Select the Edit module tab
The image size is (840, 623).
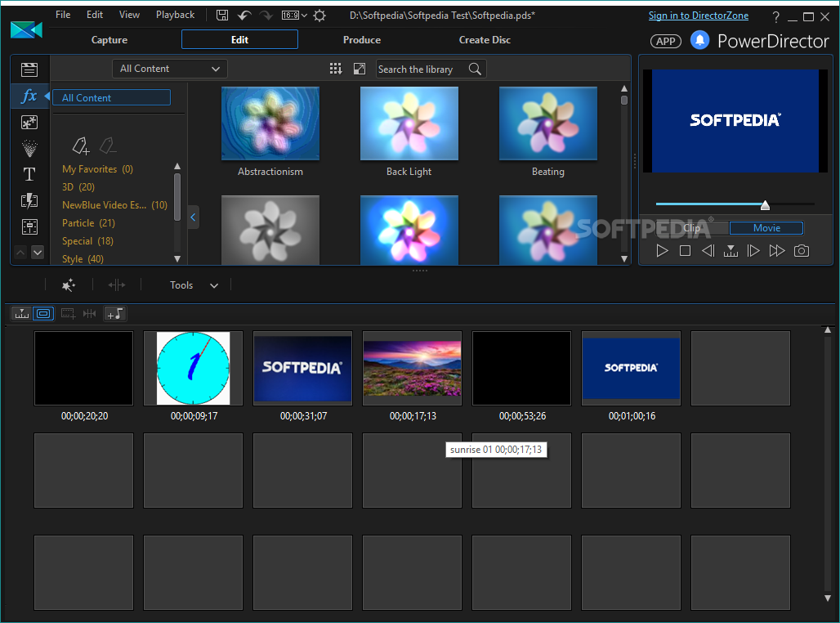pyautogui.click(x=239, y=40)
